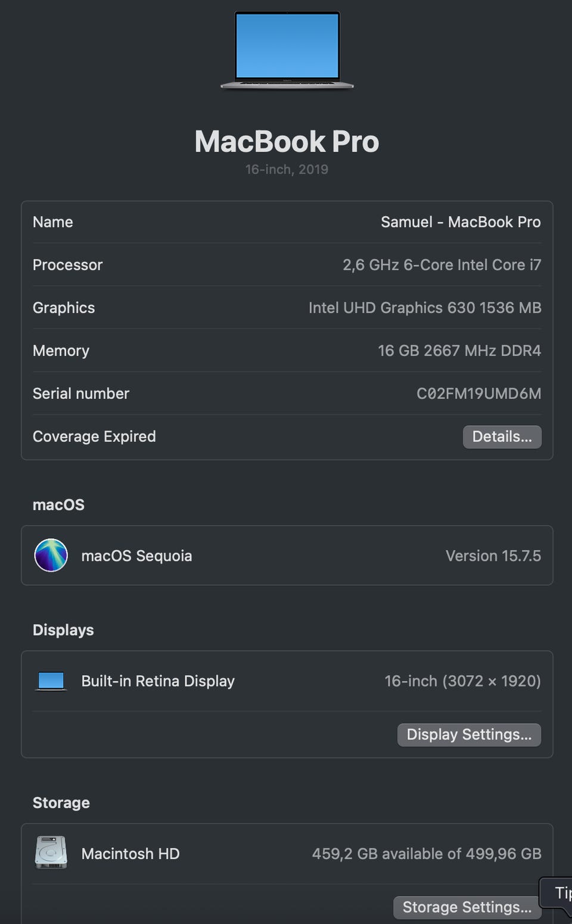The image size is (572, 924).
Task: Click the Built-in Retina Display label
Action: click(x=158, y=680)
